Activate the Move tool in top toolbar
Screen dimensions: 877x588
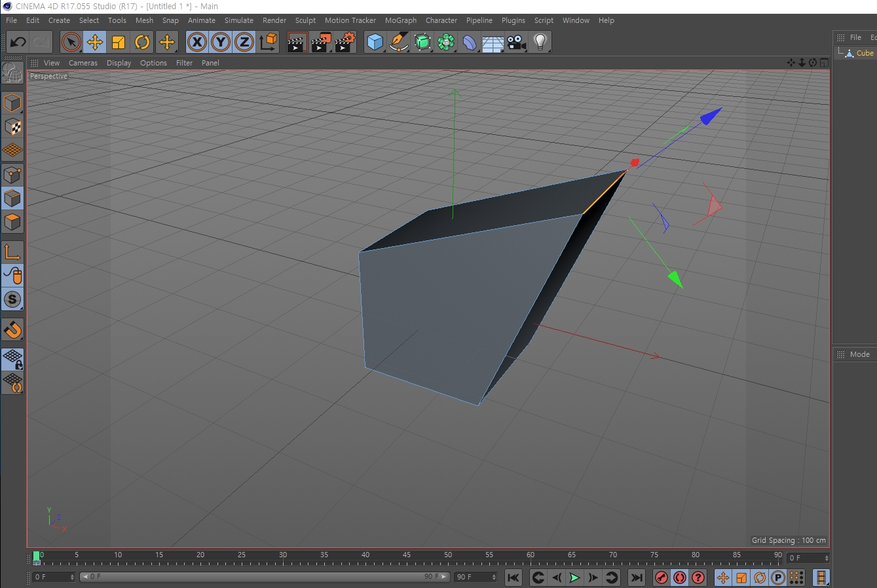(x=95, y=43)
